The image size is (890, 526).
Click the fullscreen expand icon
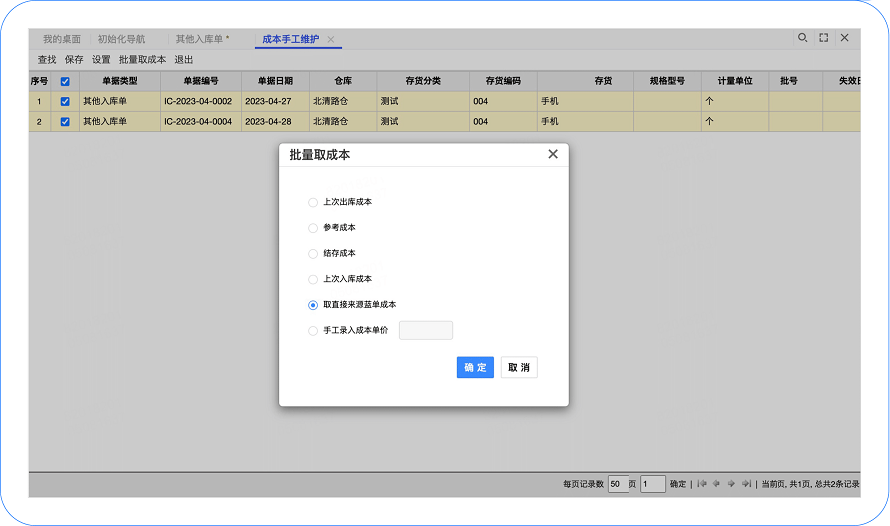823,38
